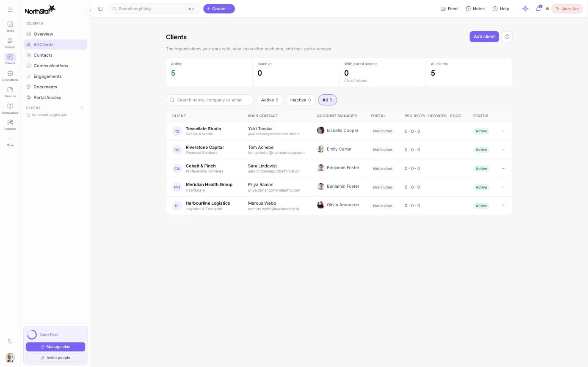Open Documents in the sidebar
The width and height of the screenshot is (588, 367).
pos(55,87)
